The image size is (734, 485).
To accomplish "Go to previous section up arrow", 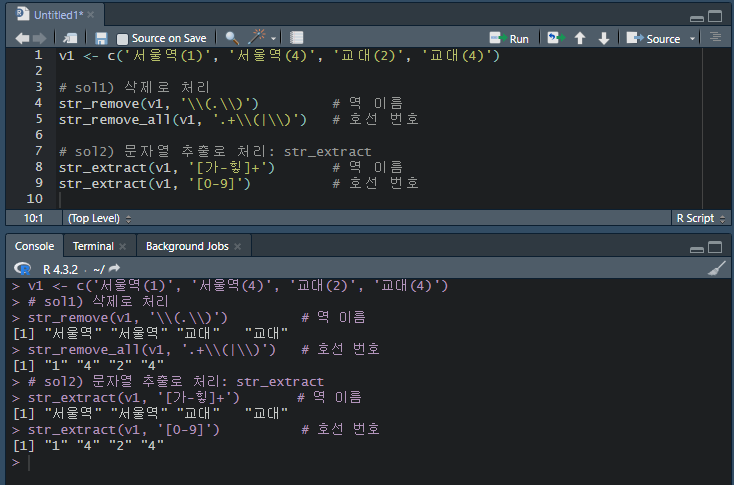I will [580, 38].
